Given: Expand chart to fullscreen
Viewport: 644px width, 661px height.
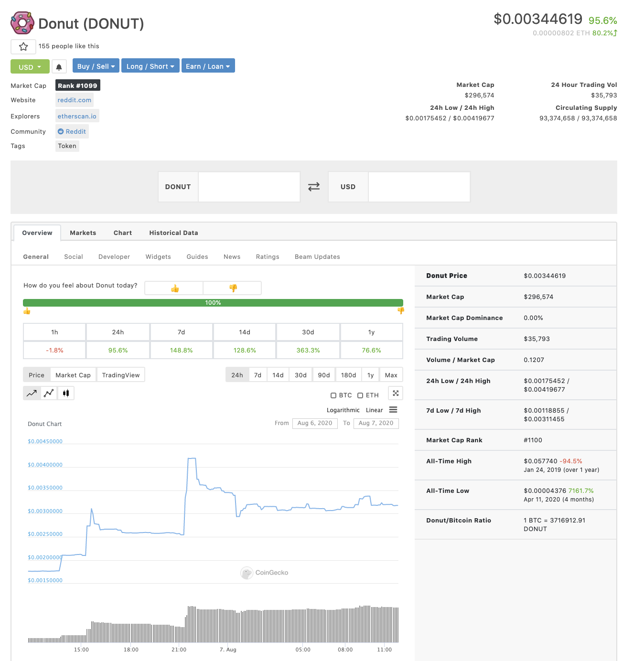Looking at the screenshot, I should click(x=396, y=393).
